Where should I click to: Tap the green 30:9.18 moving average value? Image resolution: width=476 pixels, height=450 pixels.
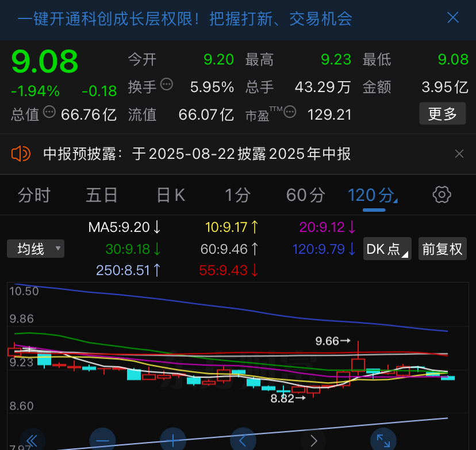coord(133,249)
